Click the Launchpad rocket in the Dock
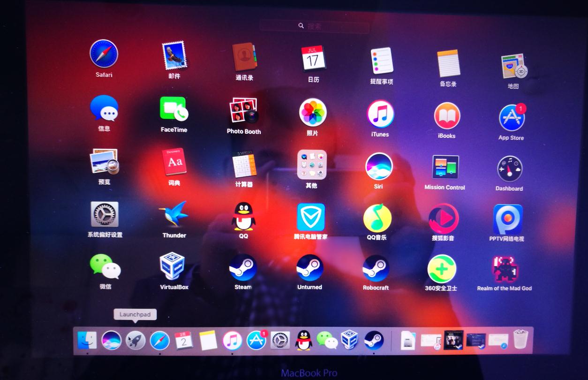Screen dimensions: 588x380 pyautogui.click(x=136, y=340)
